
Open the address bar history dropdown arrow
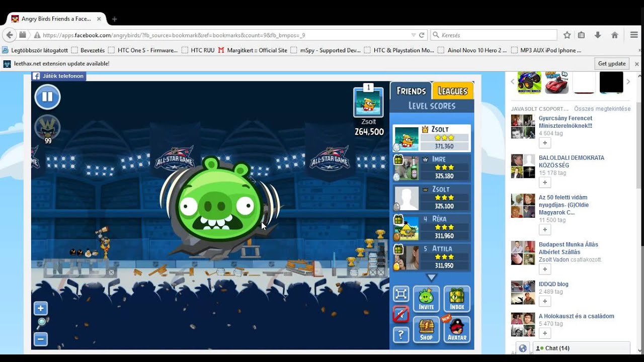click(414, 35)
